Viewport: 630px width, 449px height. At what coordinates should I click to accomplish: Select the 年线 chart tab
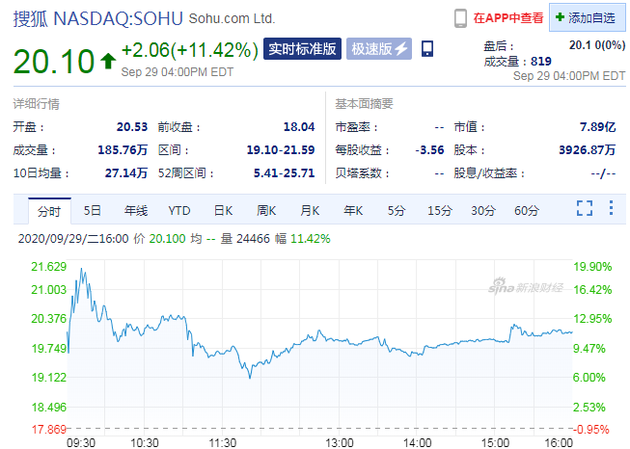coord(136,210)
